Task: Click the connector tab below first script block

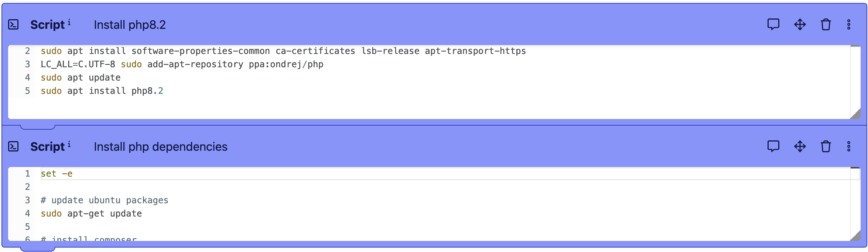Action: click(x=38, y=127)
